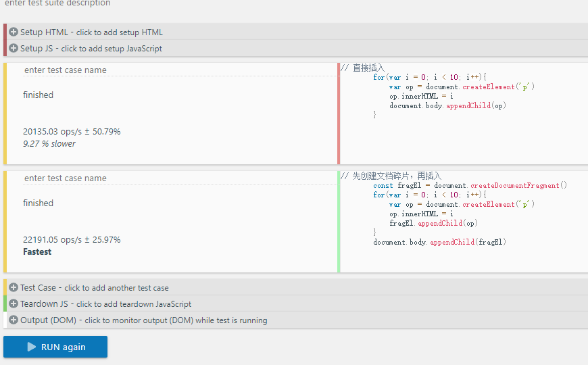Expand Setup JS section row

tap(295, 48)
